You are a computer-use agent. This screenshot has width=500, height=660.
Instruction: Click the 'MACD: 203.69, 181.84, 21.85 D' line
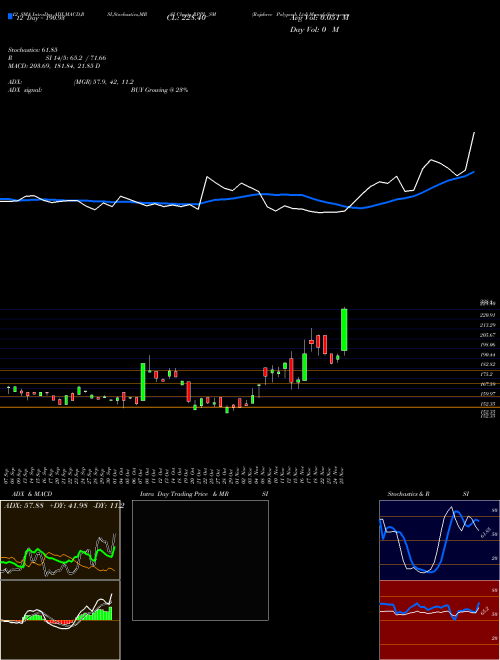(x=54, y=66)
